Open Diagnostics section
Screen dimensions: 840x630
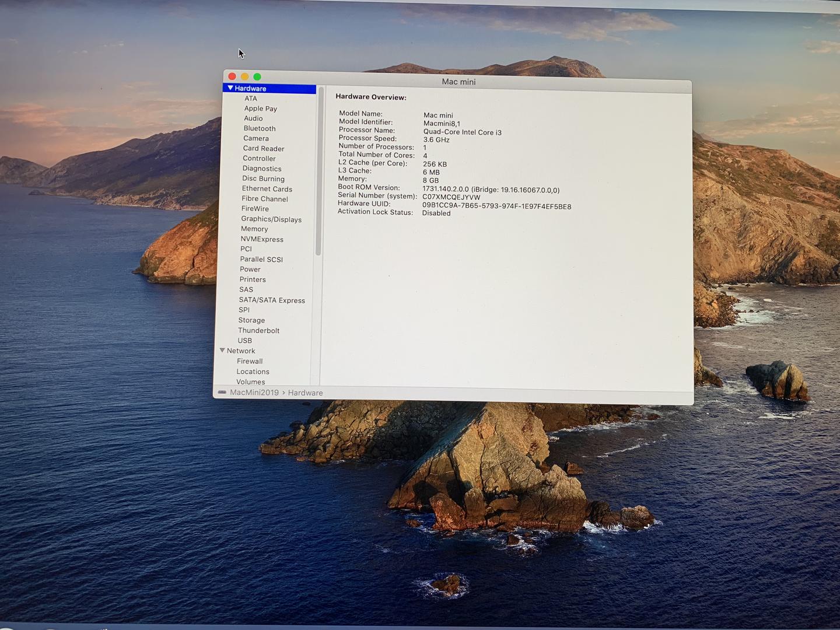point(262,169)
